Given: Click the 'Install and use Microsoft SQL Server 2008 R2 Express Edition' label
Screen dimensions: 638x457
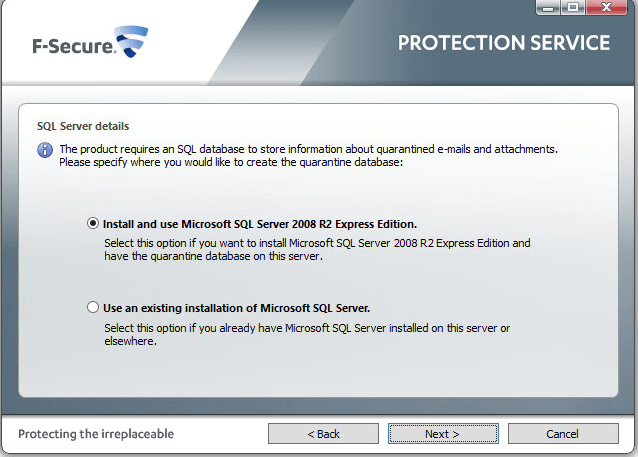Looking at the screenshot, I should [260, 224].
